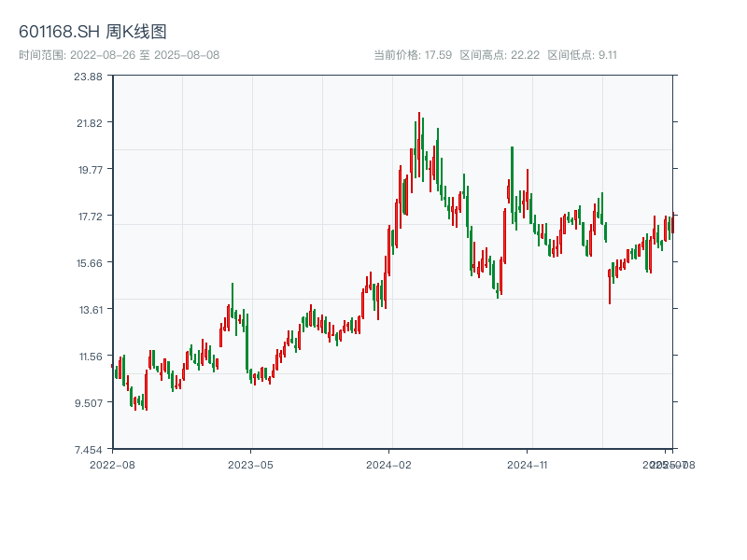Image resolution: width=747 pixels, height=560 pixels.
Task: Click the 2024-02 x-axis date label
Action: (x=390, y=464)
